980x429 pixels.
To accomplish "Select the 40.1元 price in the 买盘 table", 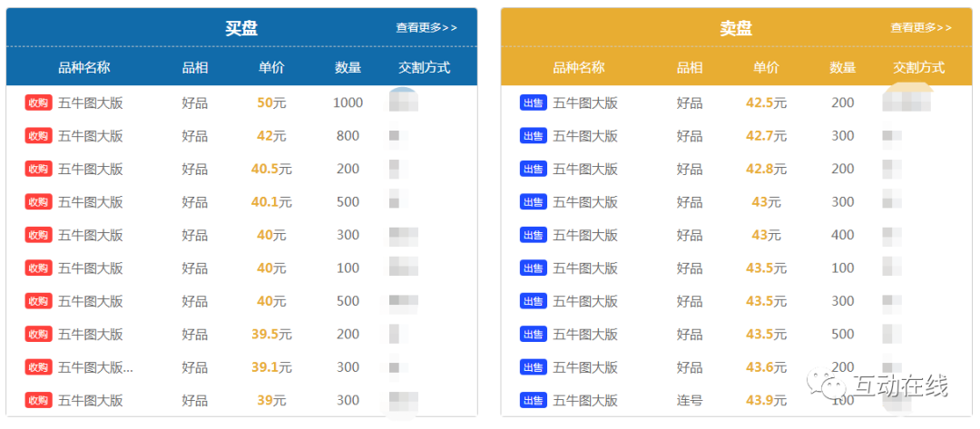I will click(x=271, y=201).
